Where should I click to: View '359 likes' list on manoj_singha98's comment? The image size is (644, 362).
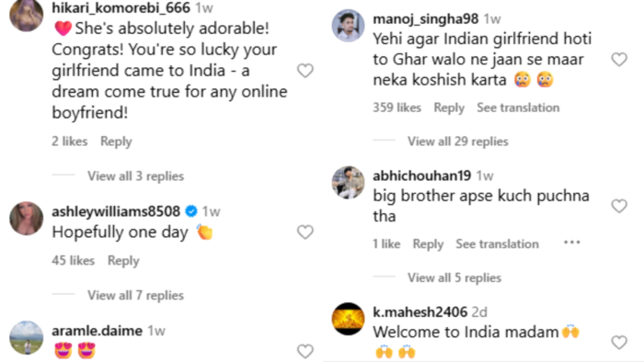(x=397, y=107)
